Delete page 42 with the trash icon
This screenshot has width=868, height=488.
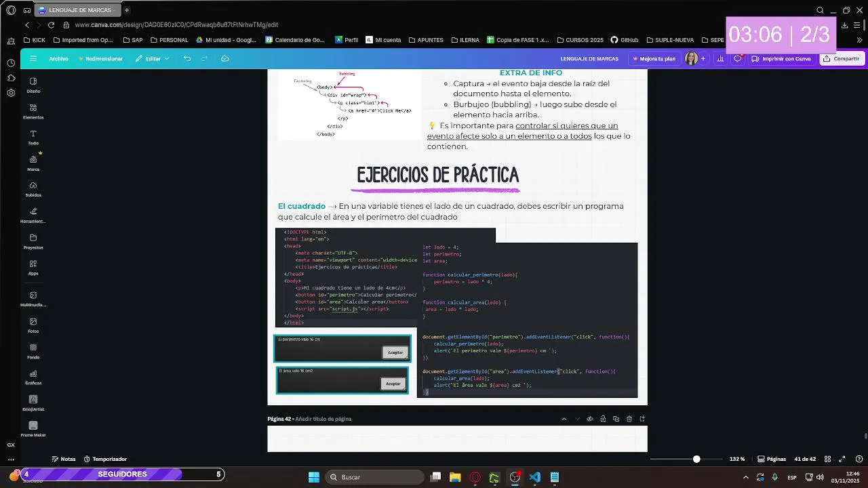point(629,419)
